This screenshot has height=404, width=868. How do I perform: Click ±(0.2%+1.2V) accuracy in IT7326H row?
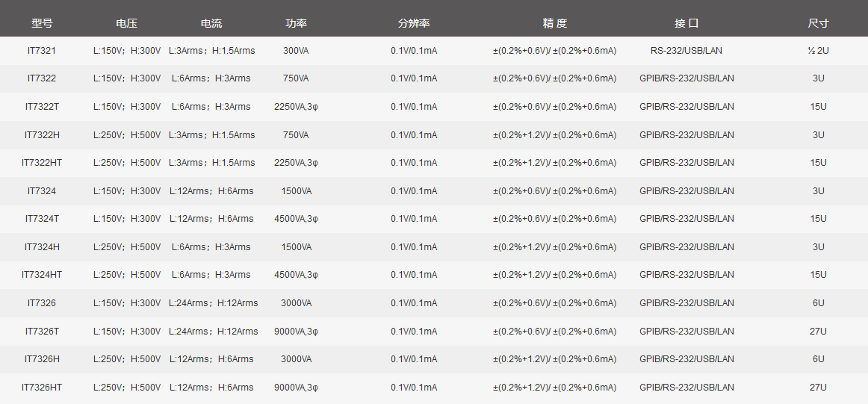pos(555,359)
